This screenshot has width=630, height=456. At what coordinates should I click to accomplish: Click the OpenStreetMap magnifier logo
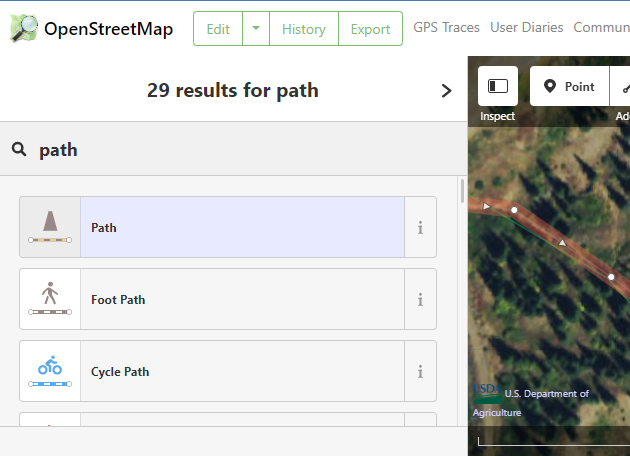24,28
